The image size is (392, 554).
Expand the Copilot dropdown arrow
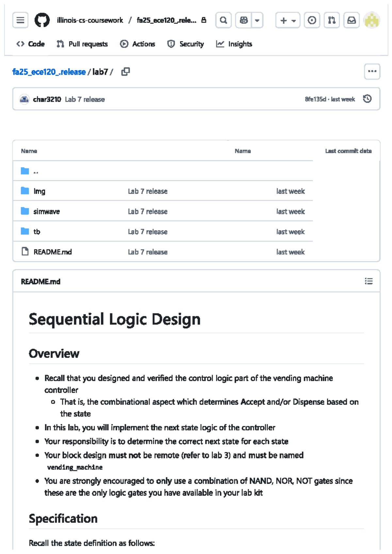point(257,20)
